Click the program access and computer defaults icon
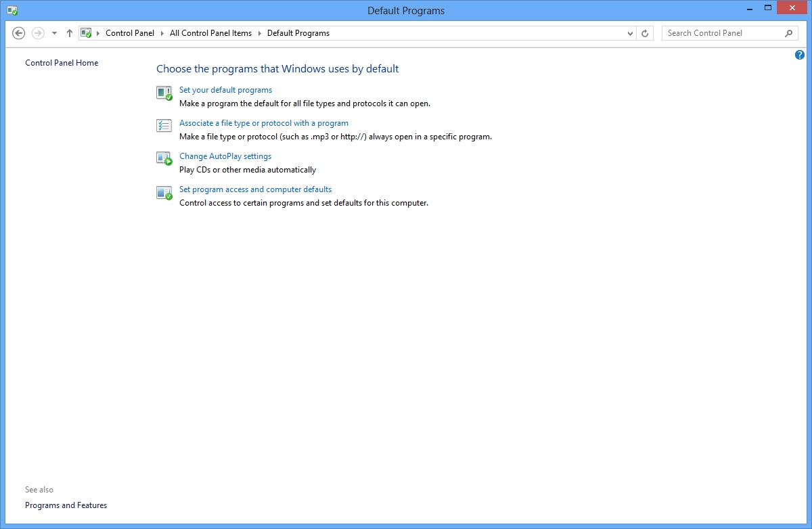The width and height of the screenshot is (812, 529). [x=164, y=193]
